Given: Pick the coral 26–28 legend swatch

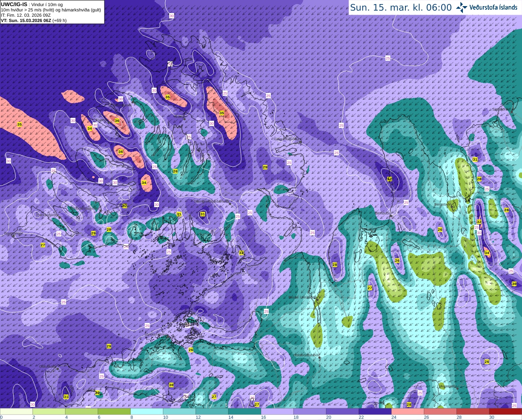Looking at the screenshot, I should click(x=440, y=411).
